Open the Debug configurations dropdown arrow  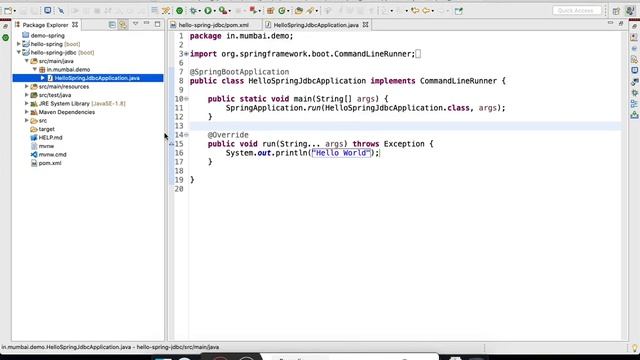(200, 11)
